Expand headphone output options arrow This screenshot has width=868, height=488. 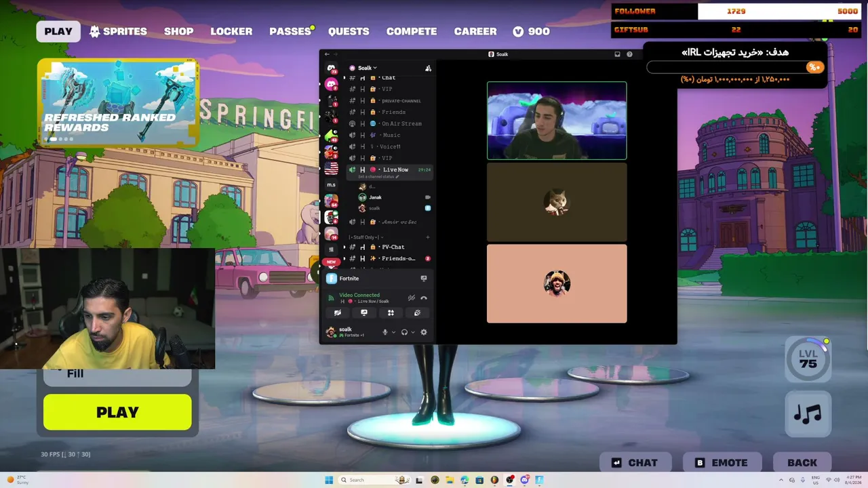tap(412, 332)
